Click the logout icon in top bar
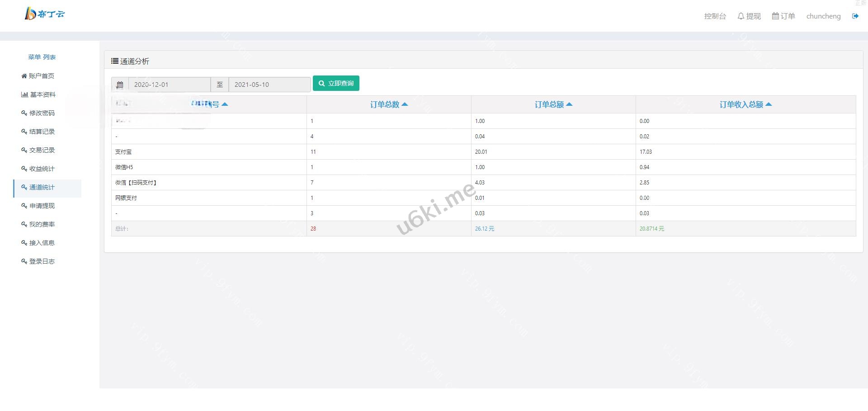 [x=855, y=16]
